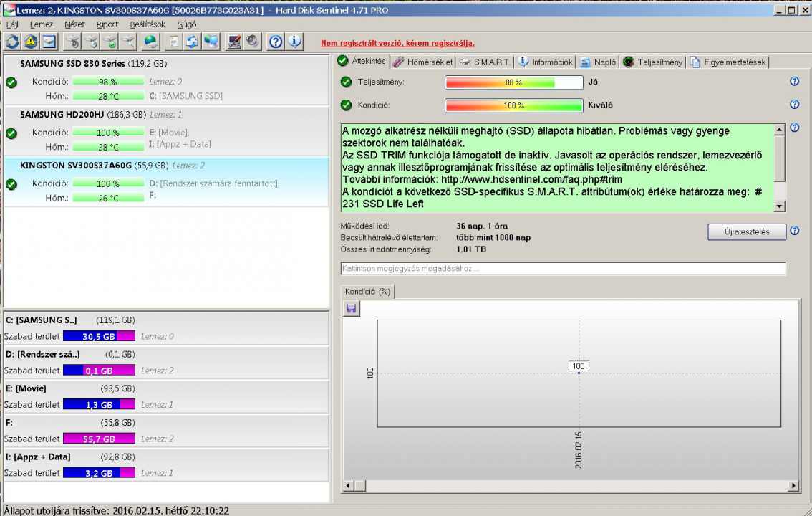Image resolution: width=812 pixels, height=516 pixels.
Task: Open the Fájl menu
Action: pos(12,24)
